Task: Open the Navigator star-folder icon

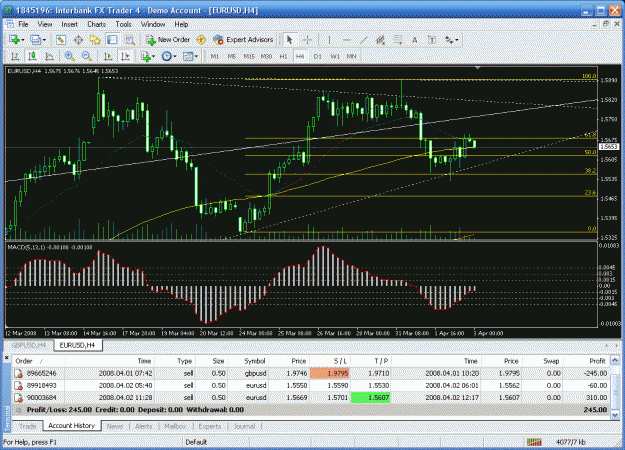Action: 95,40
